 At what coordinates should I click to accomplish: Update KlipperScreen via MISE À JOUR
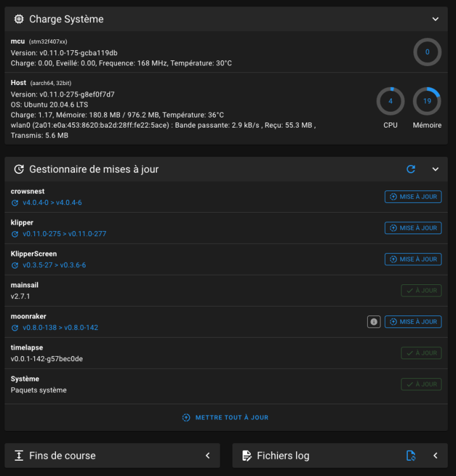(413, 259)
